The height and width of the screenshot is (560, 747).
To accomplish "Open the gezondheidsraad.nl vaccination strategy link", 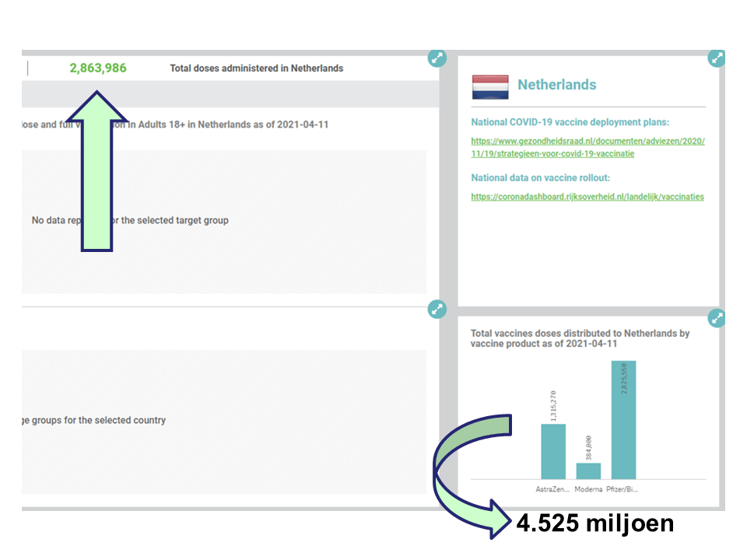I will point(587,147).
